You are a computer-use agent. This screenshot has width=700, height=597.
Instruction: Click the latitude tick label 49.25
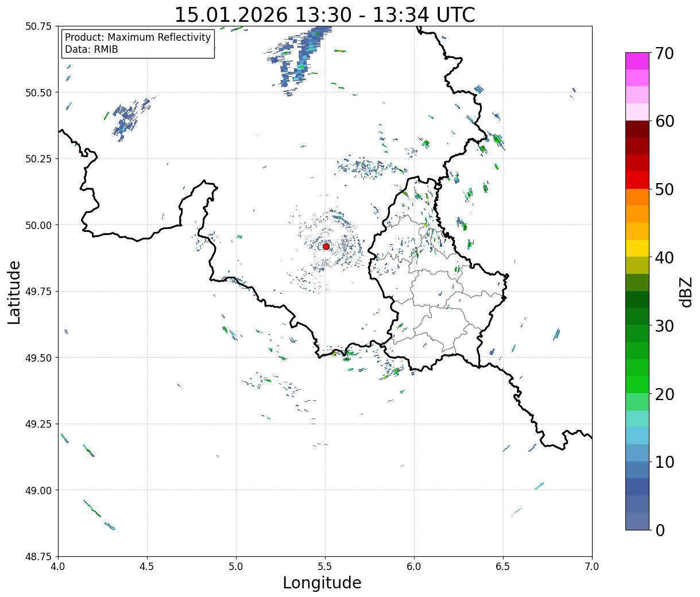tap(38, 424)
